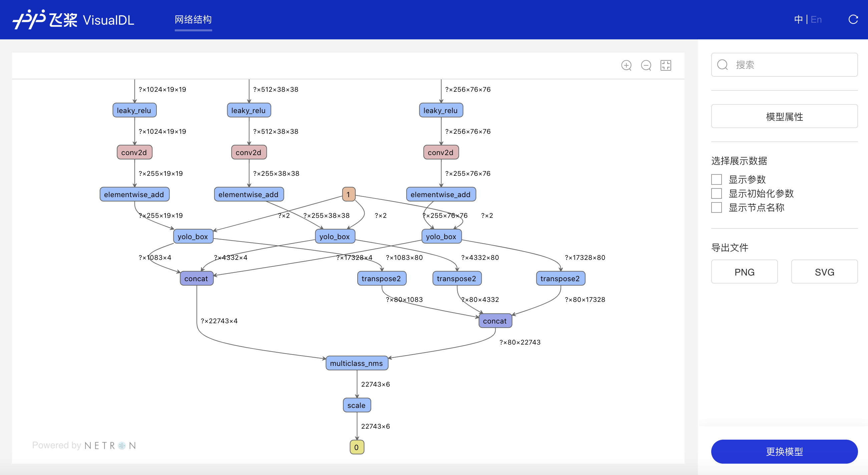Zoom in on the graph with plus magnifier
The width and height of the screenshot is (868, 475).
[x=626, y=65]
